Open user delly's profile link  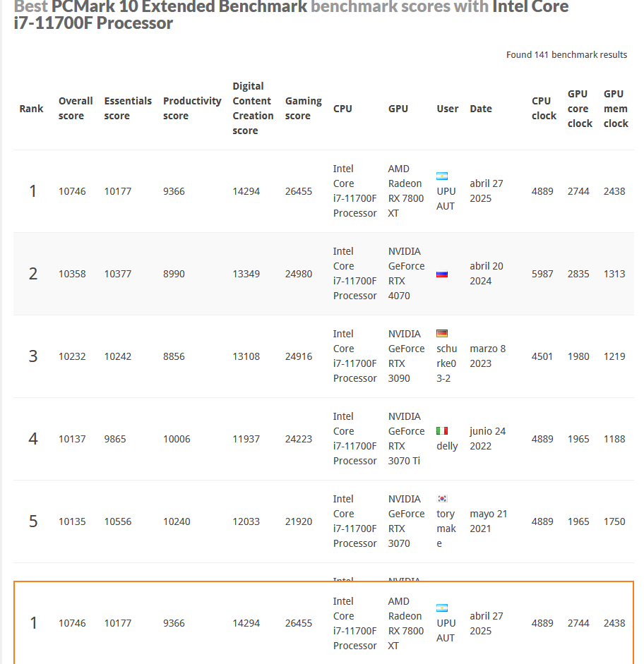pyautogui.click(x=447, y=446)
